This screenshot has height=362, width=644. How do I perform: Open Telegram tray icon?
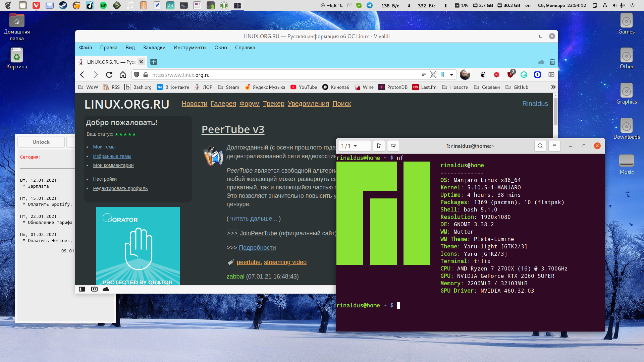tap(370, 5)
